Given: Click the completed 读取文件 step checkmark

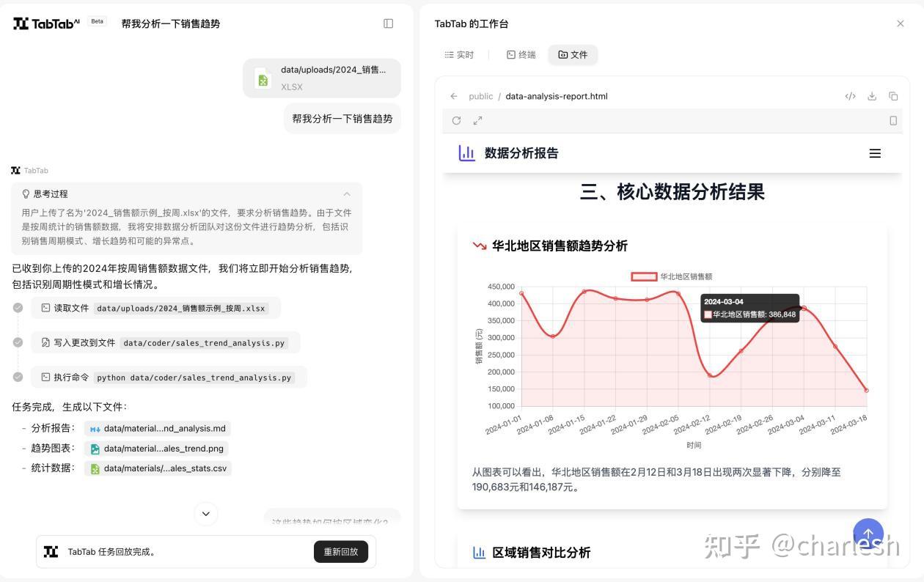Looking at the screenshot, I should [x=18, y=307].
